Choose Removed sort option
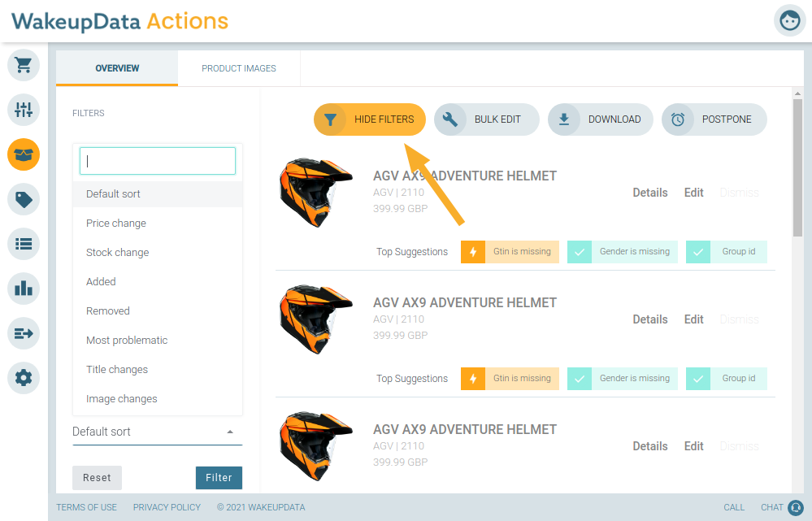The width and height of the screenshot is (812, 521). click(158, 311)
